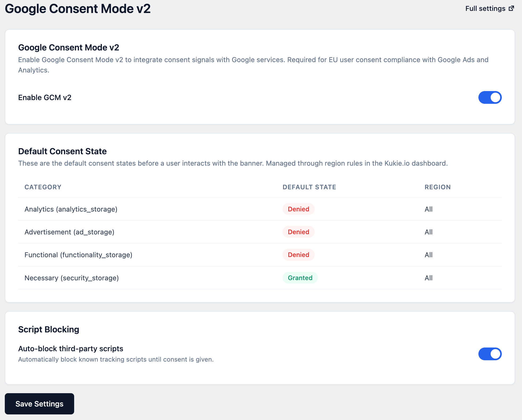522x420 pixels.
Task: Select the Necessary (security_storage) row
Action: [72, 278]
